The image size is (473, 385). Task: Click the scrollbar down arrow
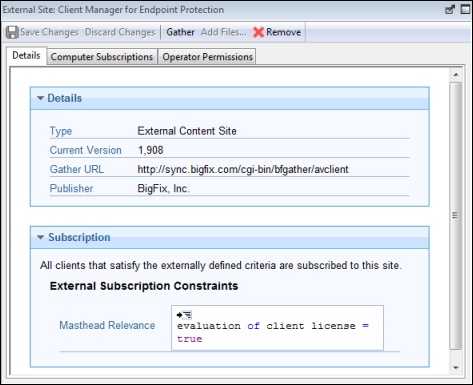coord(456,368)
